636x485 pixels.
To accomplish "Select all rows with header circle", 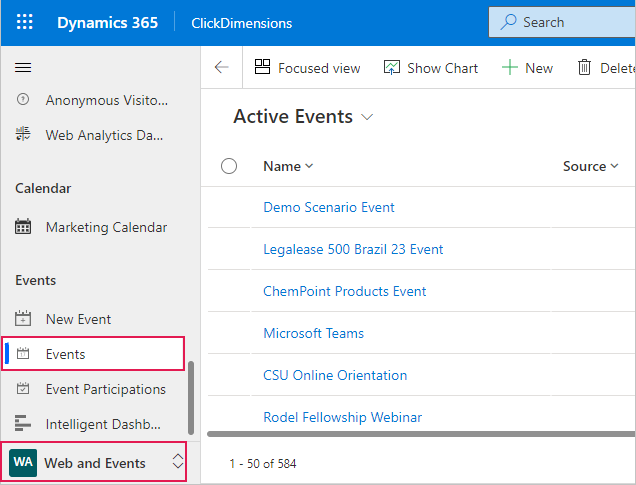I will coord(229,166).
